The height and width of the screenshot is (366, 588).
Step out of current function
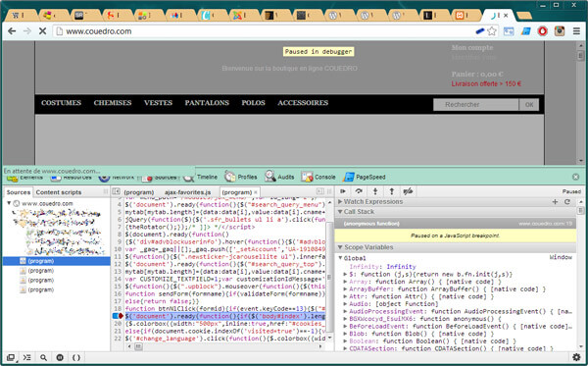391,191
